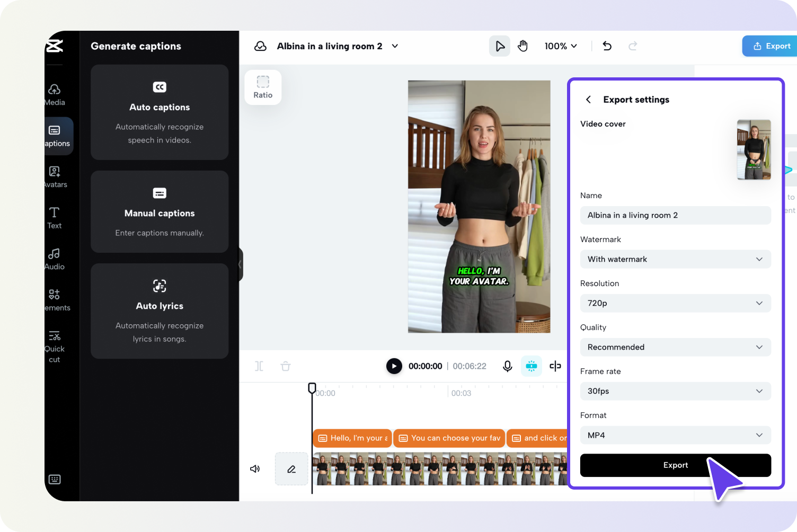This screenshot has height=532, width=797.
Task: Collapse the left captions panel handle
Action: [240, 264]
